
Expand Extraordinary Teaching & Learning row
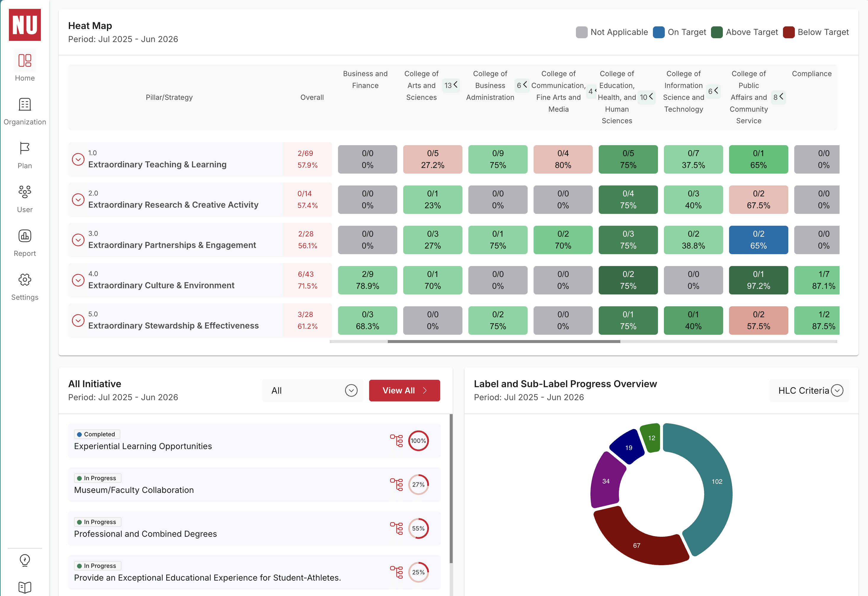(x=78, y=159)
